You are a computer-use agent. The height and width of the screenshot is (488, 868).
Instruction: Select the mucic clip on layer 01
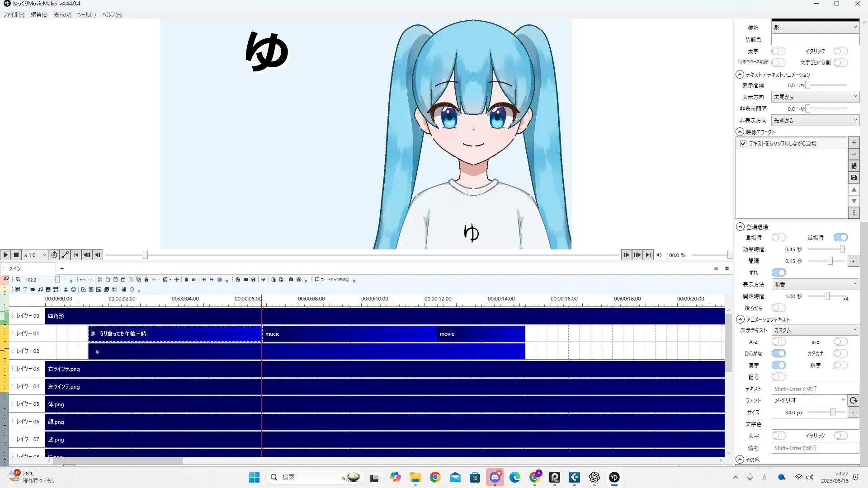(349, 334)
